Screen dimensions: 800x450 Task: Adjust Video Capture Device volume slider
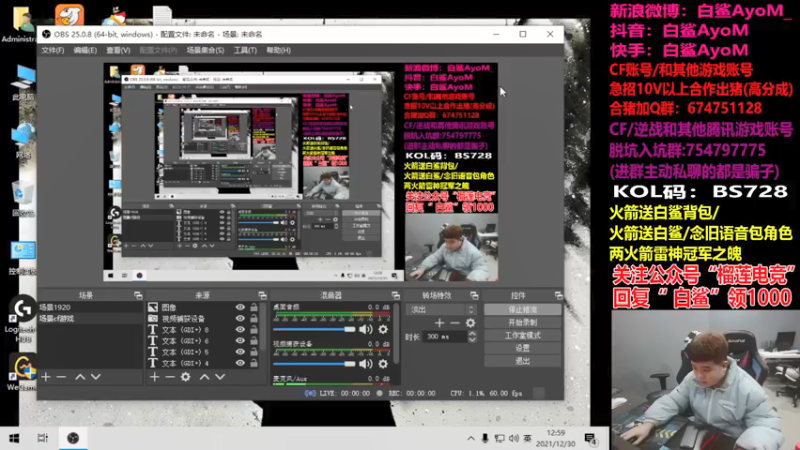click(314, 364)
